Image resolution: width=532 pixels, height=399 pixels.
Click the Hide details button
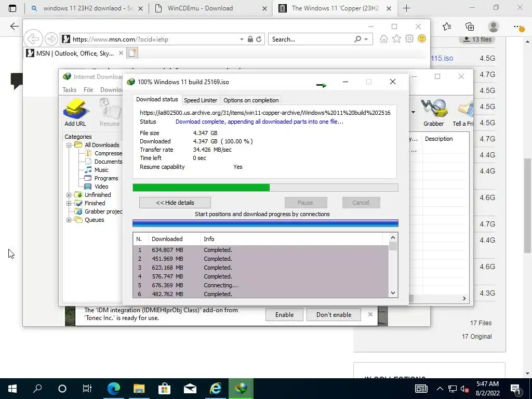point(175,203)
